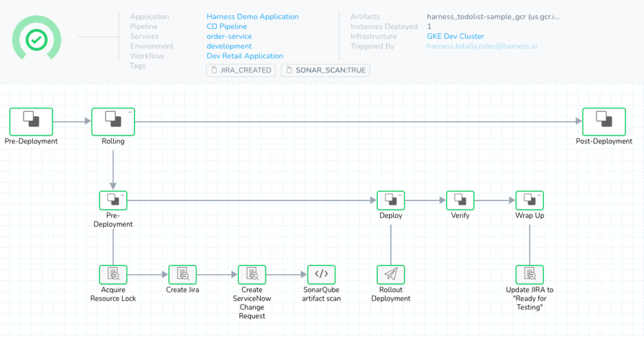
Task: Click the SonarQube artifact scan caption
Action: [321, 294]
